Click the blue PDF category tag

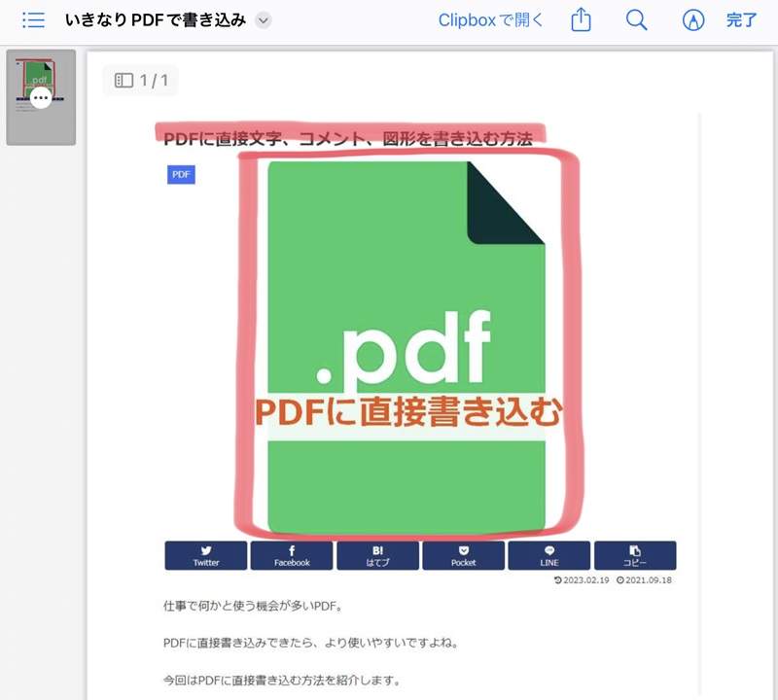181,174
